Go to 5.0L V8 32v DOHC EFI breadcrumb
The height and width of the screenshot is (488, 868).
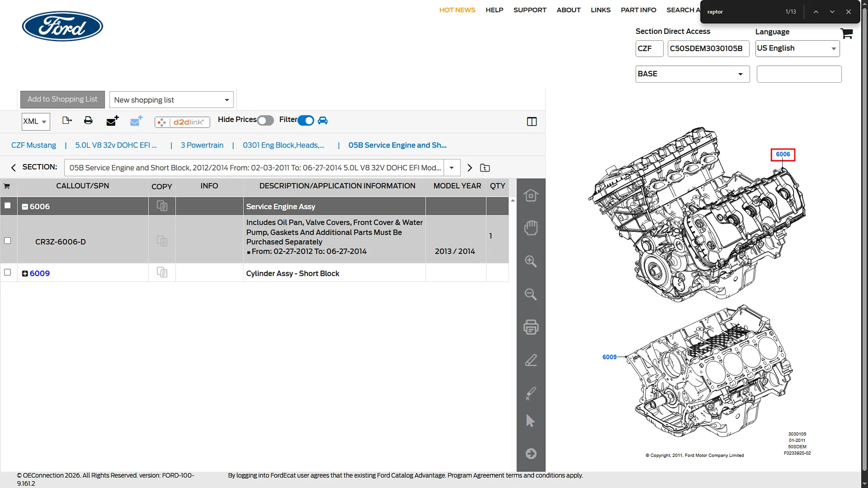(116, 145)
